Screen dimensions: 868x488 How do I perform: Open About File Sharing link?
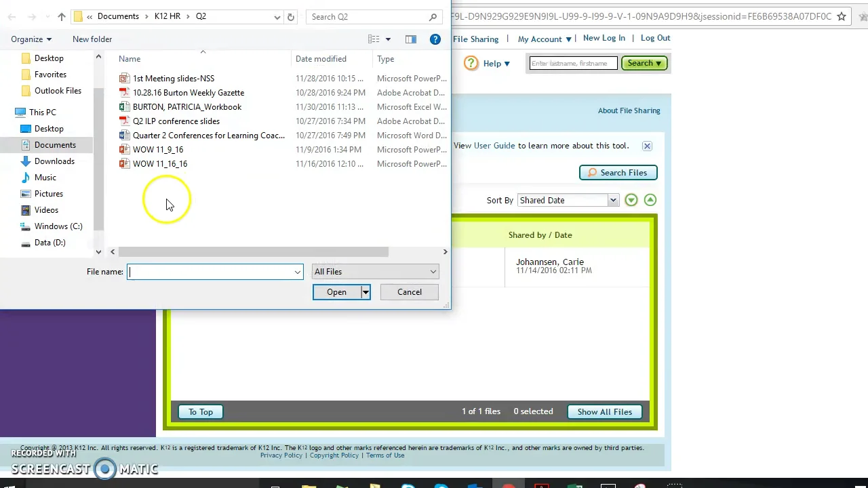(x=629, y=110)
